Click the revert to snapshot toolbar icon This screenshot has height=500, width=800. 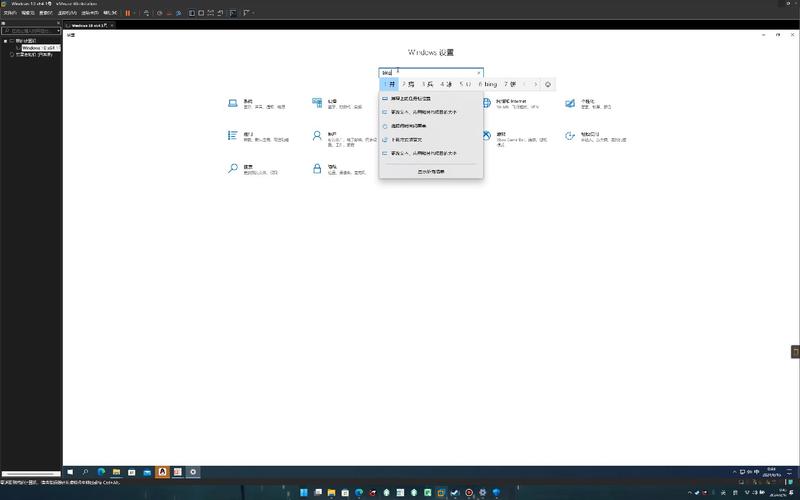coord(169,13)
